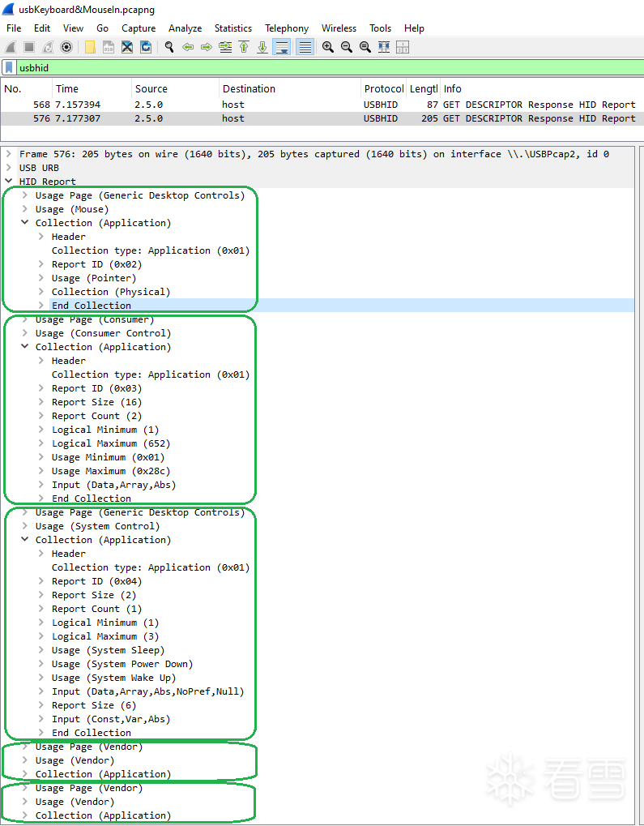Go back to the previous packet arrow
The height and width of the screenshot is (826, 644).
(x=188, y=48)
